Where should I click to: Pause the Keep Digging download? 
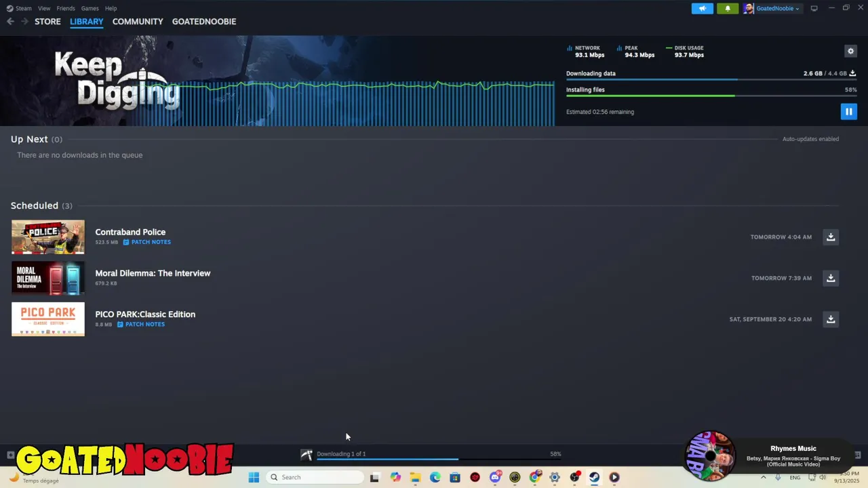pos(848,112)
